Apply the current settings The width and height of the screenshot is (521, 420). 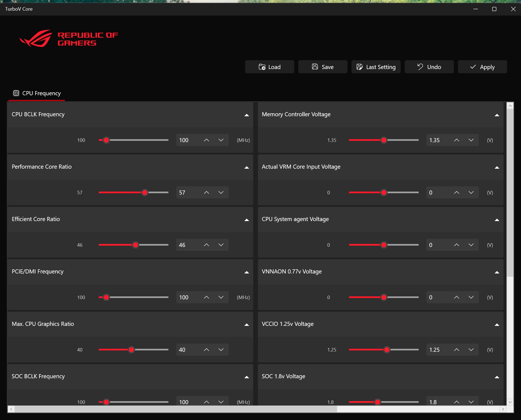coord(482,67)
